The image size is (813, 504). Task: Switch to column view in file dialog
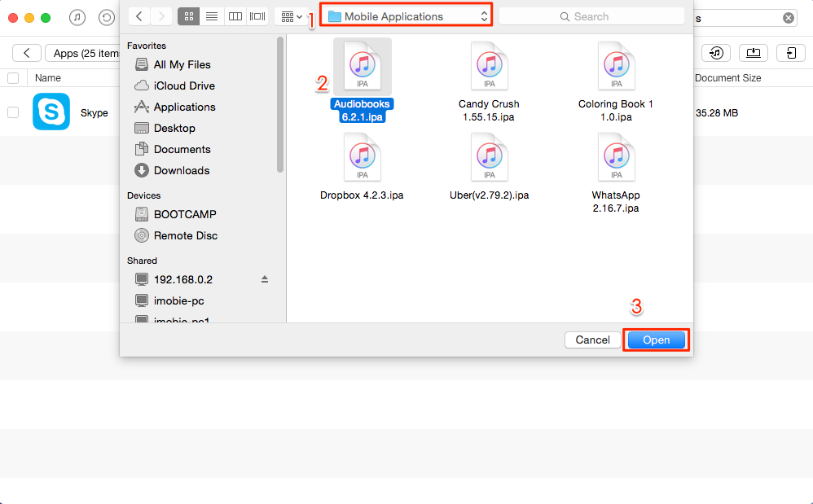[x=235, y=16]
